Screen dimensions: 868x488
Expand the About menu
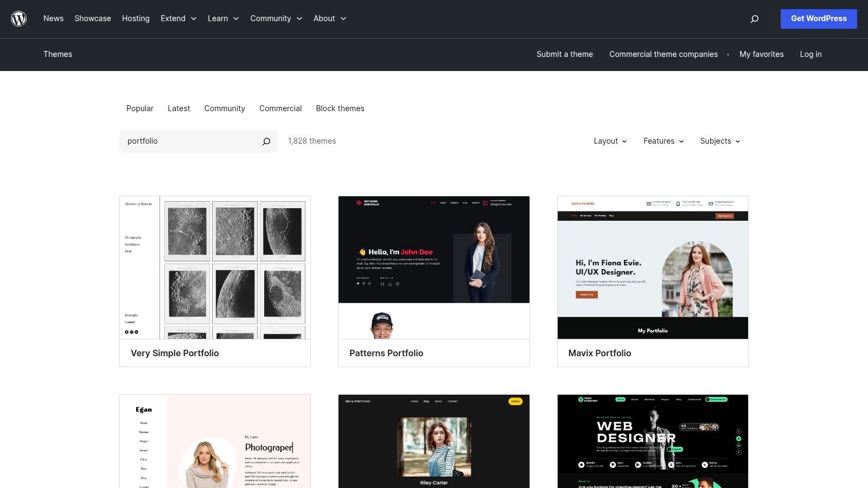pyautogui.click(x=329, y=18)
